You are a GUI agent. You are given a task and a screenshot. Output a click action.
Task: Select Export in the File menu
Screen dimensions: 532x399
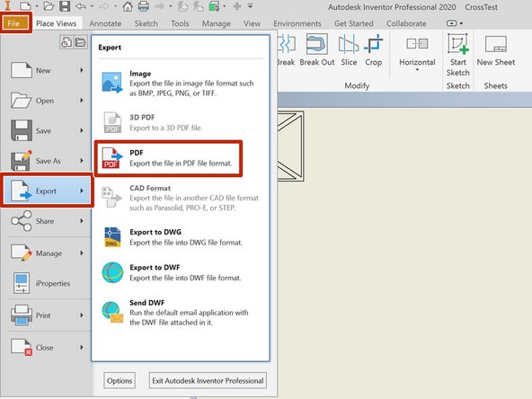point(47,191)
